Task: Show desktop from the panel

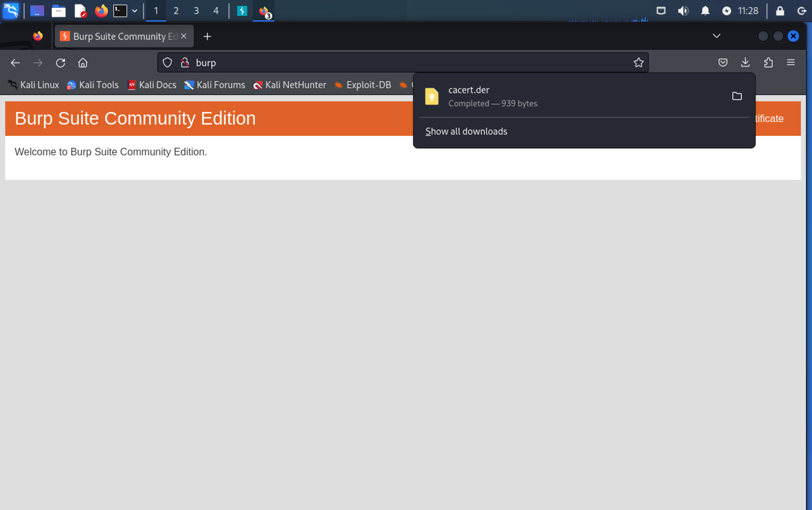Action: coord(37,11)
